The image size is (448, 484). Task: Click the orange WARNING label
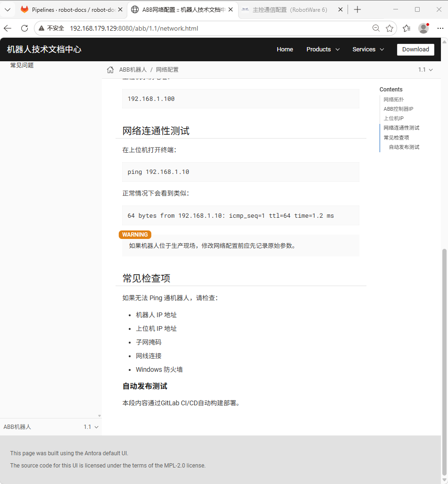tap(135, 235)
